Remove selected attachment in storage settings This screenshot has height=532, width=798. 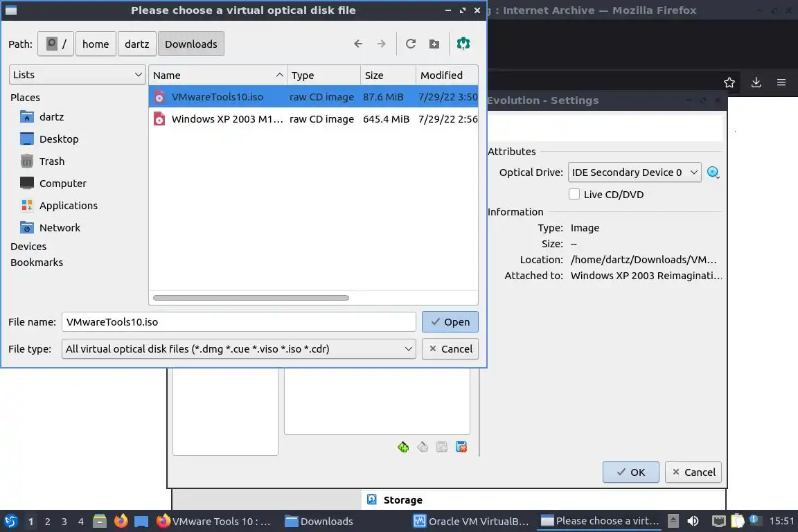pos(461,447)
